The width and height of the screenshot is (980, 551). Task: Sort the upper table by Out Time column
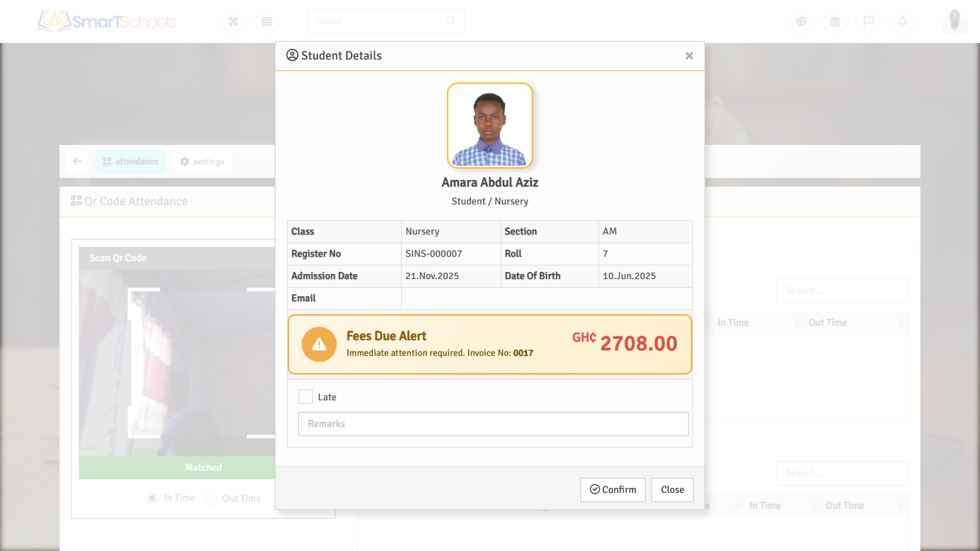point(856,323)
